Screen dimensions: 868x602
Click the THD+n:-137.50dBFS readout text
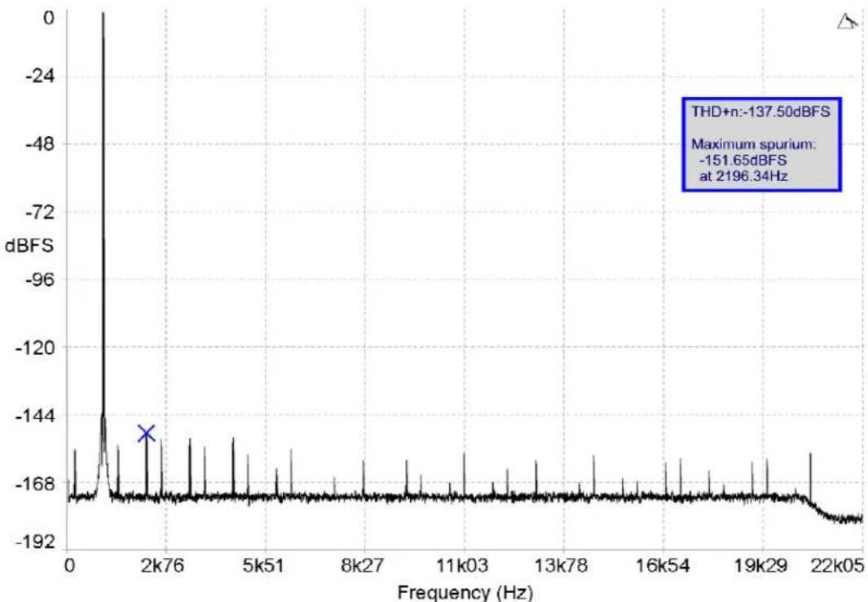coord(761,112)
